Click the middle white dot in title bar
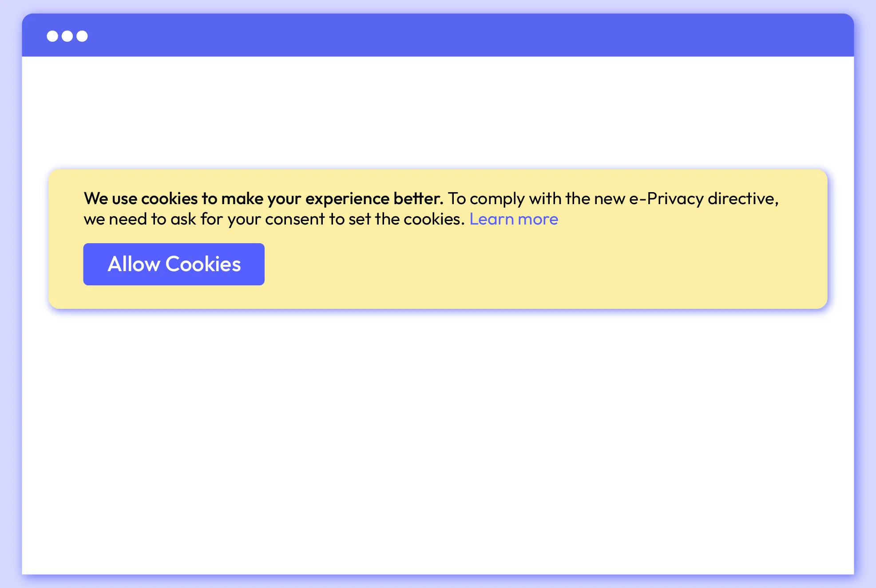Screen dimensions: 876x588 coord(67,36)
